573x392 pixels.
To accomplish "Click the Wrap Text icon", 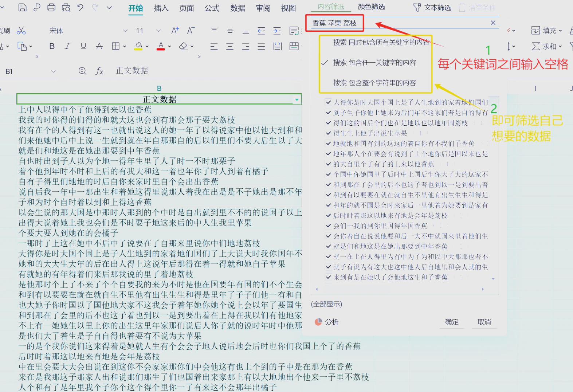I will point(294,31).
